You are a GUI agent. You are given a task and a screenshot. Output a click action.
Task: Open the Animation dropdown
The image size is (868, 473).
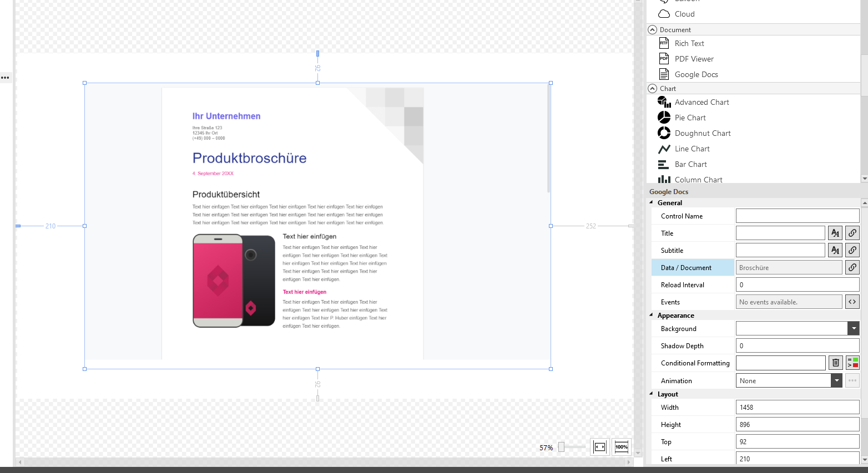point(836,381)
